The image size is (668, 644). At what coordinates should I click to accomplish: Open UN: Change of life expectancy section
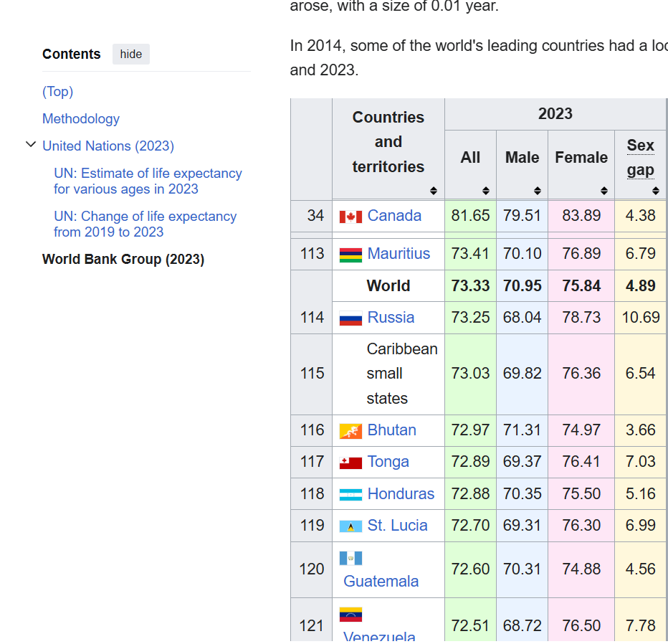click(145, 224)
